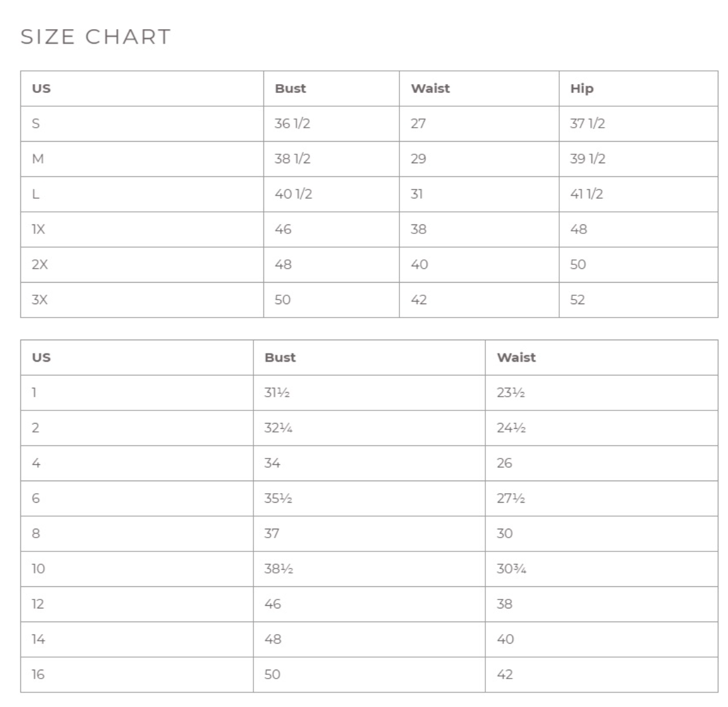Viewport: 728px width, 707px height.
Task: Select the 52 hip value
Action: pos(578,300)
